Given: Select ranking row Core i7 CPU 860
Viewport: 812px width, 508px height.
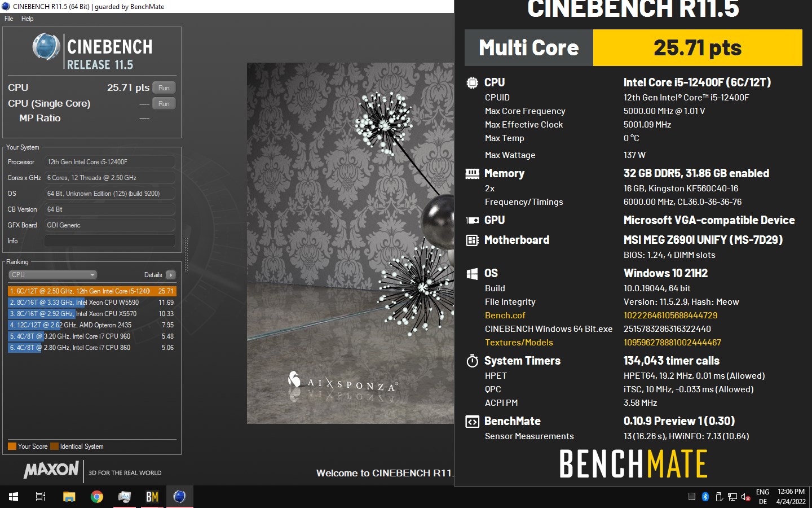Looking at the screenshot, I should click(92, 348).
